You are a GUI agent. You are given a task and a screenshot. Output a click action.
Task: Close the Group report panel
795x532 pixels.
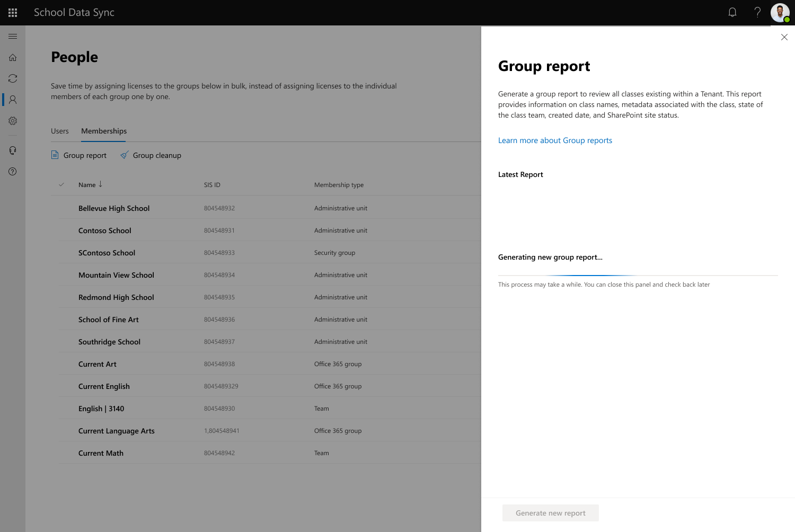784,37
